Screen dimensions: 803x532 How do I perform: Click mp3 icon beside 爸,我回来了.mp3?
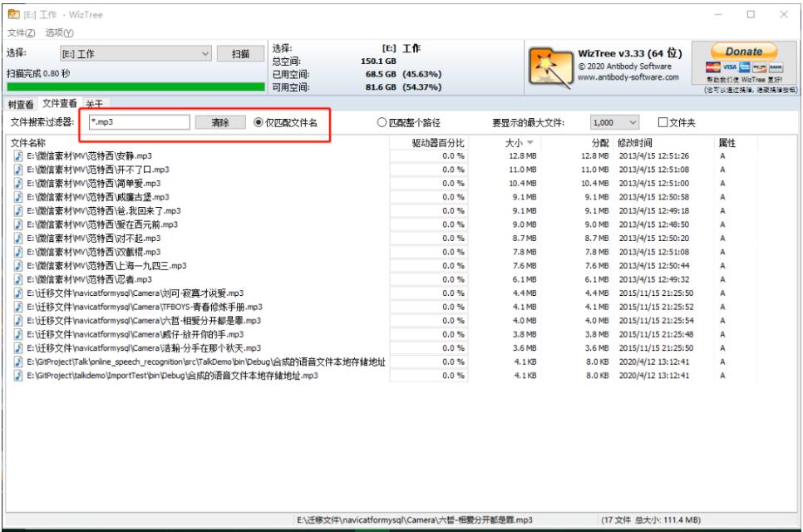(x=18, y=210)
